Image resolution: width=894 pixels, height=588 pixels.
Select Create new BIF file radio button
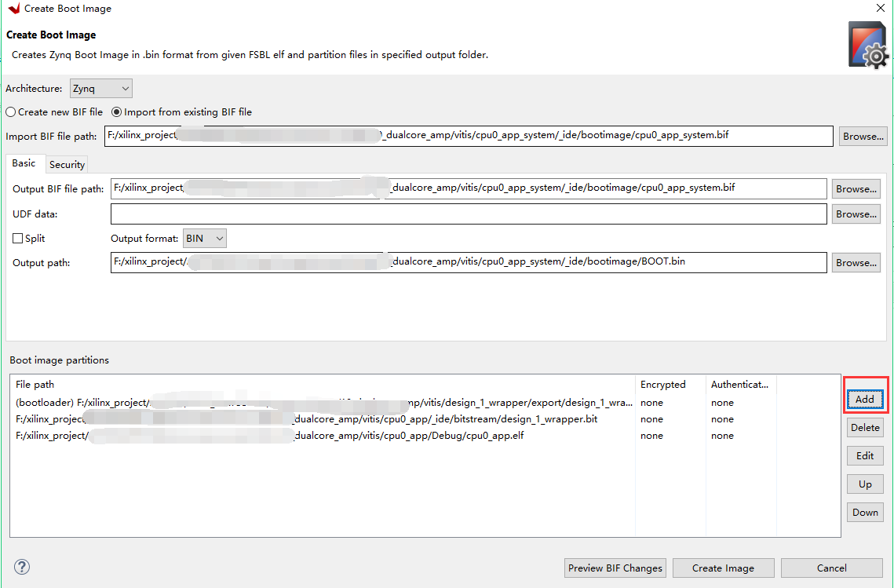point(54,112)
